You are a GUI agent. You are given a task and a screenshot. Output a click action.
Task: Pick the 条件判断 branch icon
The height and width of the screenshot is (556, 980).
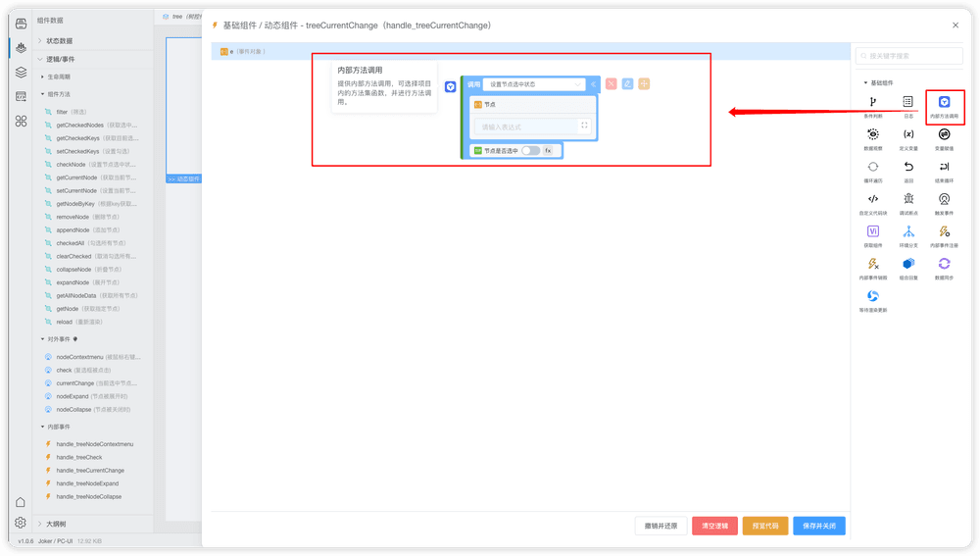[872, 102]
